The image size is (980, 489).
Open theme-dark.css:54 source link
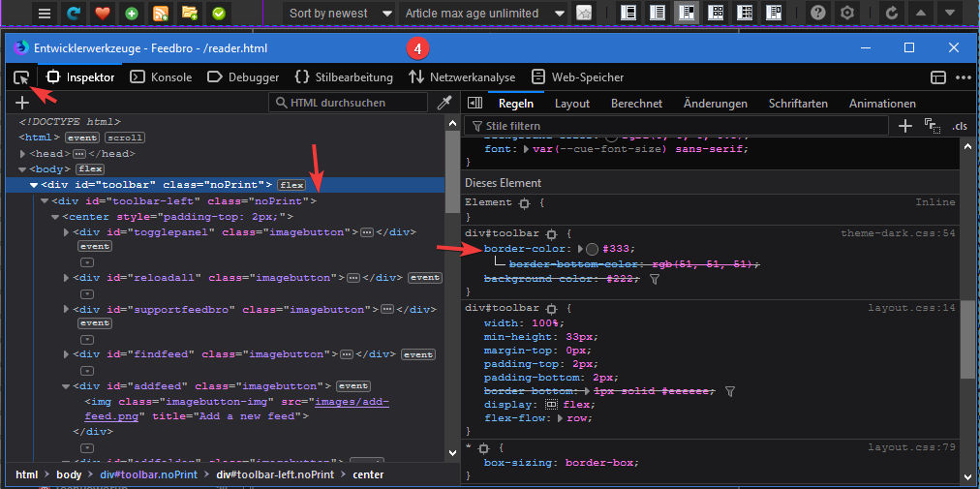point(897,233)
